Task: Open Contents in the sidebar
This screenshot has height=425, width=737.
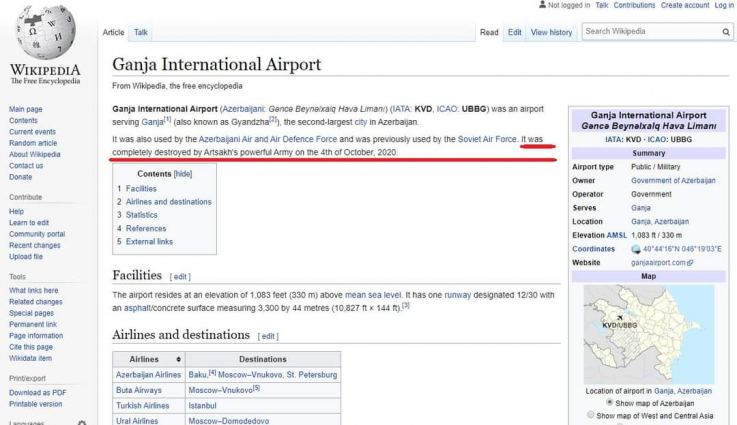Action: 23,120
